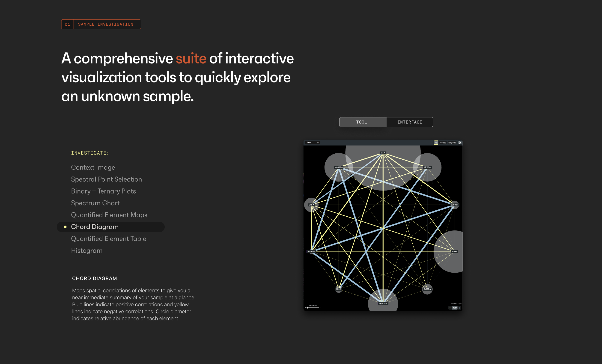
Task: Open the Chord widget type dropdown
Action: coord(312,142)
